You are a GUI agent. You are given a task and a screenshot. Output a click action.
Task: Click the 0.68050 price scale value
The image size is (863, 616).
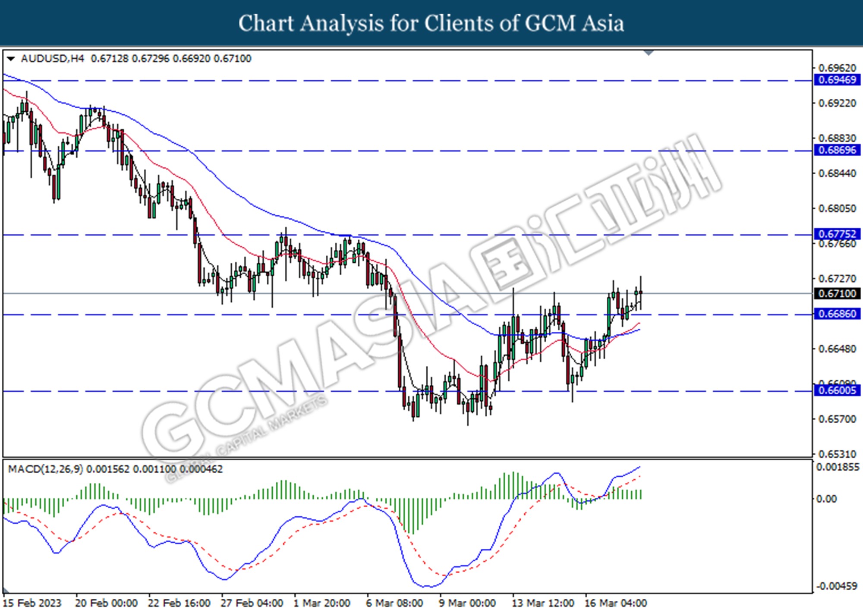(x=837, y=208)
